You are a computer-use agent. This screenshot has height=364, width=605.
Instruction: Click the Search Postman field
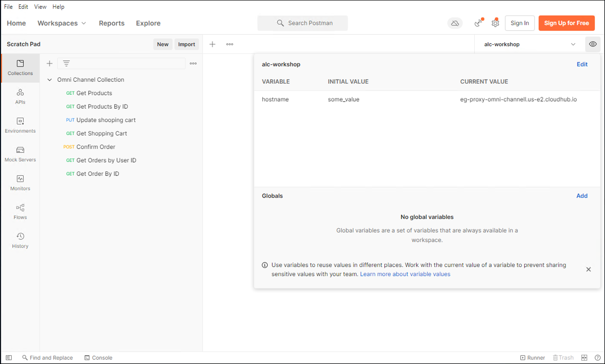coord(302,23)
